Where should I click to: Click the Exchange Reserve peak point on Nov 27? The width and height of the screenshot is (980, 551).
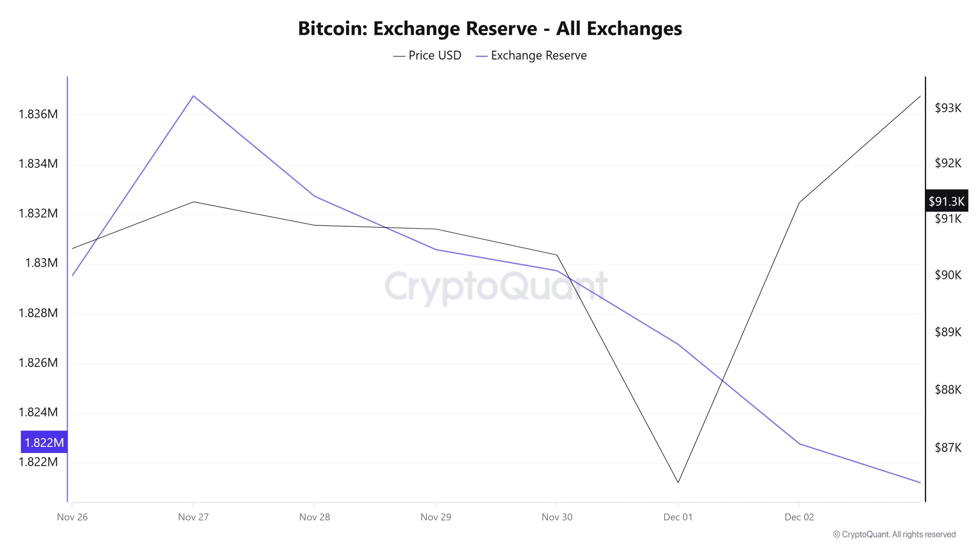193,96
